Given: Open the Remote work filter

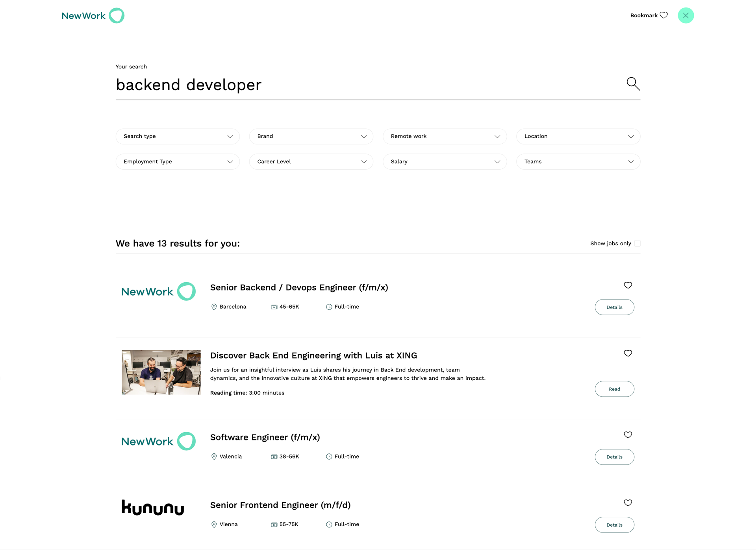Looking at the screenshot, I should tap(445, 137).
